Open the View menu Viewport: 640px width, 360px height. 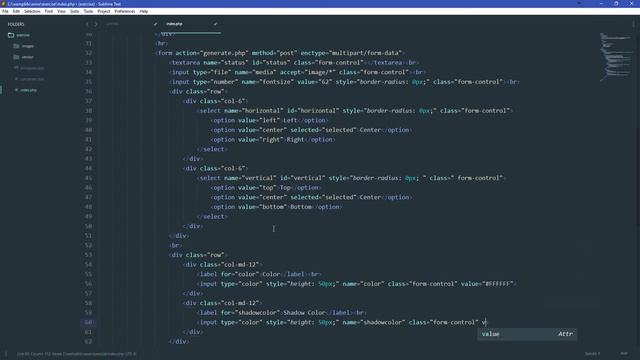61,11
